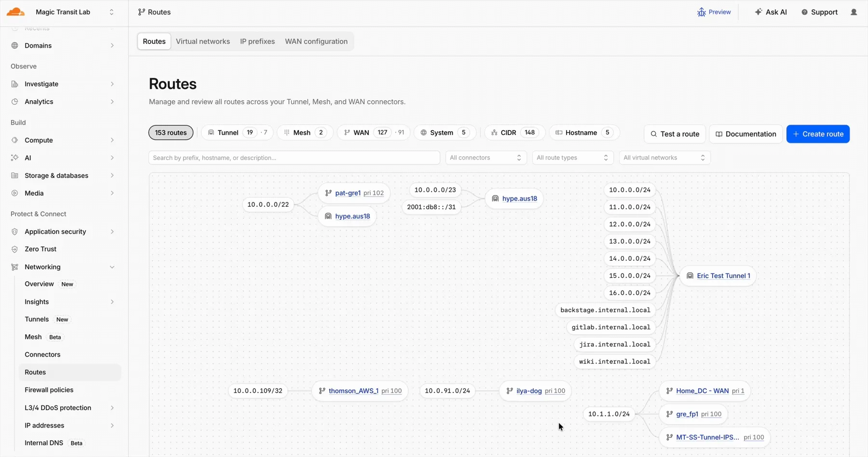Toggle the Mesh filter chip

pyautogui.click(x=305, y=133)
